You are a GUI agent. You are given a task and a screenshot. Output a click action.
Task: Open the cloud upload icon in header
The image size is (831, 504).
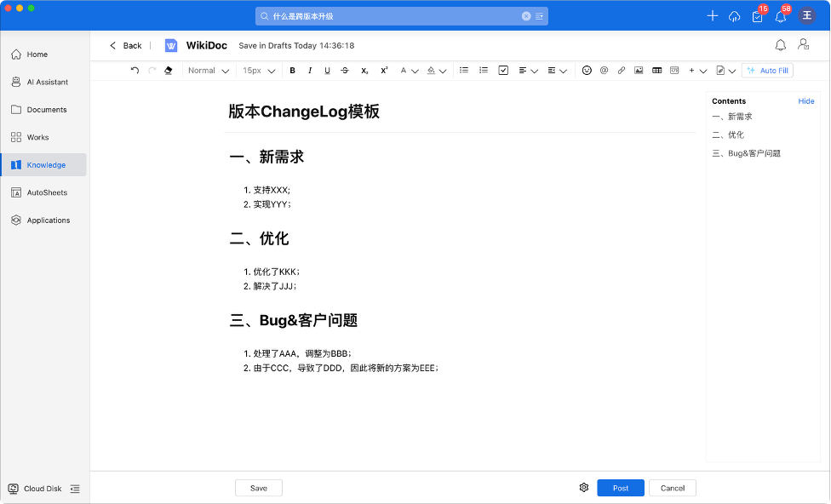(x=735, y=16)
